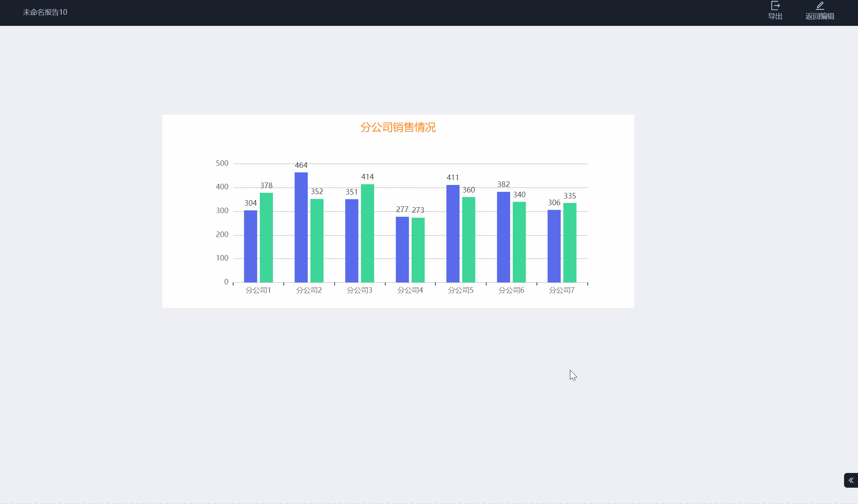Screen dimensions: 858x504
Task: Click the green bar labeled 340
Action: click(519, 242)
